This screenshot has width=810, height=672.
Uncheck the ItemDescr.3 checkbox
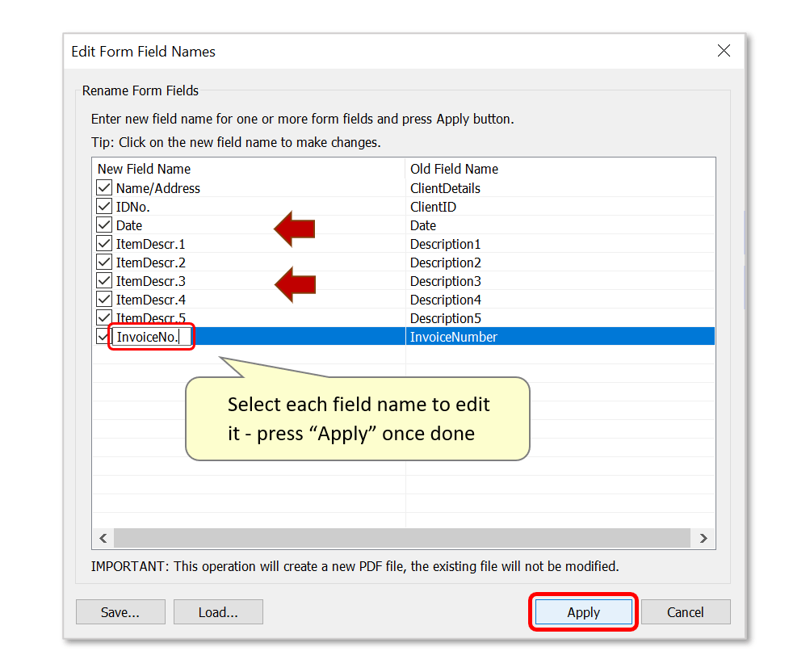(103, 280)
